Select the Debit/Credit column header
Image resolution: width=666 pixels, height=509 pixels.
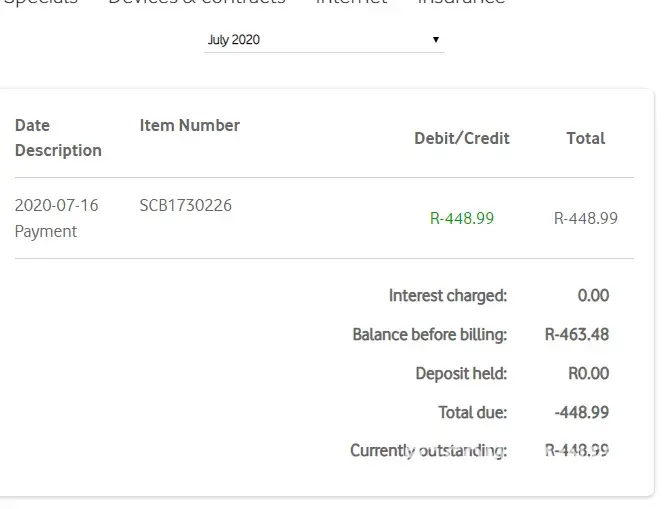(x=462, y=138)
